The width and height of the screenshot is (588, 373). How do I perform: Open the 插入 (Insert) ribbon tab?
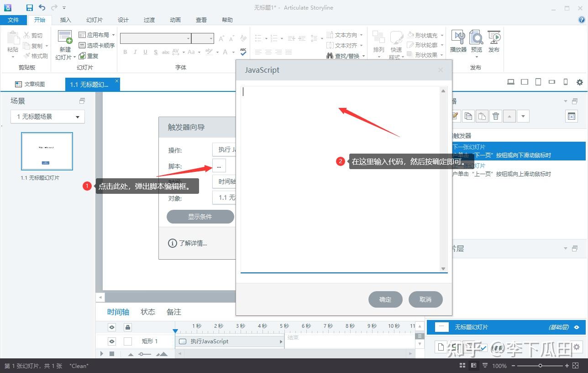coord(66,20)
